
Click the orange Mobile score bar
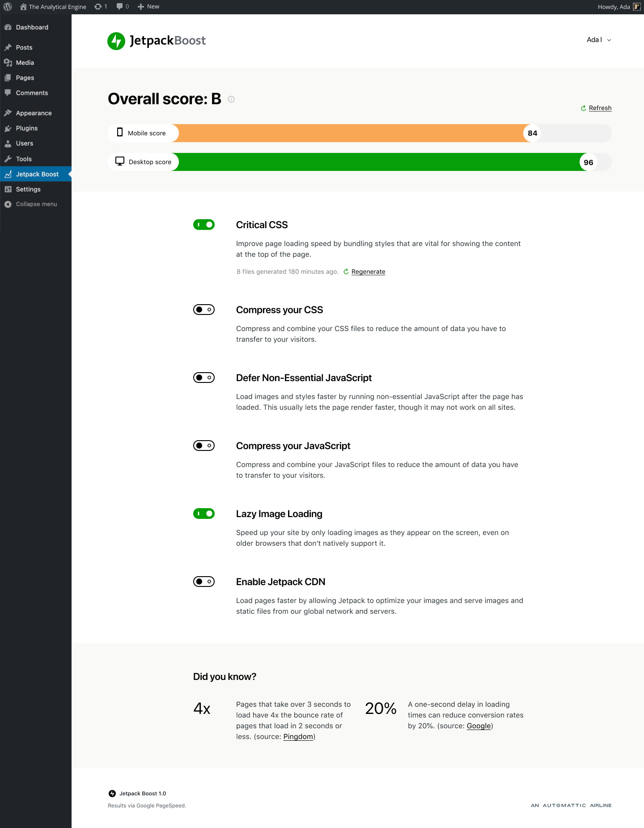tap(349, 133)
